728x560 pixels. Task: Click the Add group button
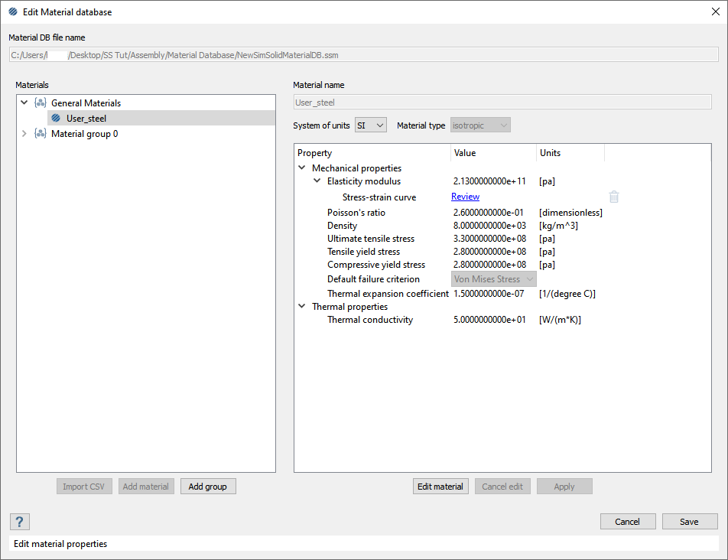pyautogui.click(x=208, y=487)
